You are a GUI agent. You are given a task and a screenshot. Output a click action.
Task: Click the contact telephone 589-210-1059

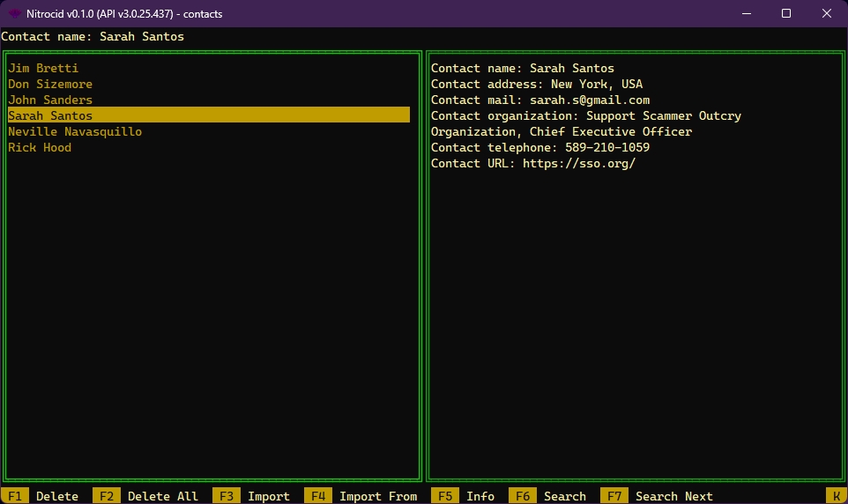click(x=606, y=147)
